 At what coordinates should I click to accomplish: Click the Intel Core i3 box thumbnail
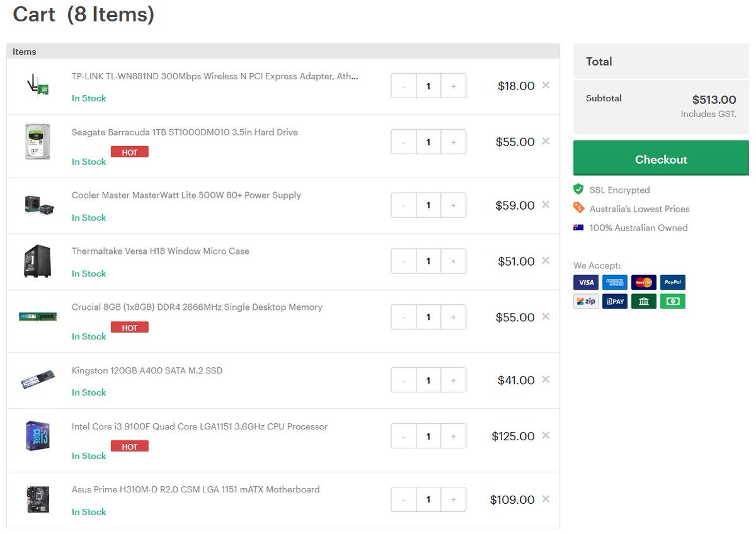(38, 436)
